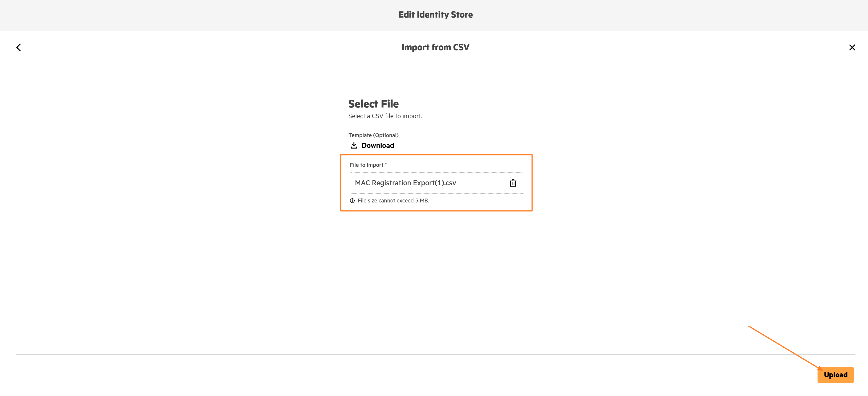Select the MAC Registration Export(1).csv filename
The width and height of the screenshot is (868, 396).
coord(405,183)
